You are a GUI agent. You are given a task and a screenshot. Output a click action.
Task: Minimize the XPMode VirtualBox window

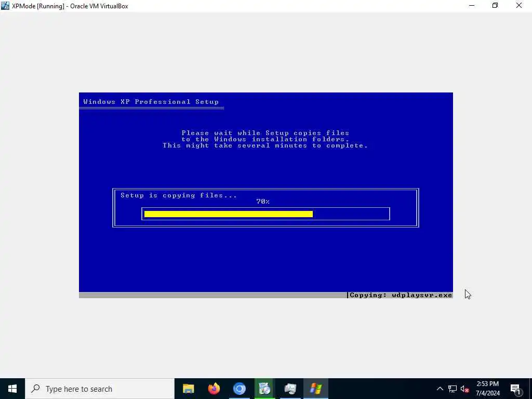(x=472, y=6)
